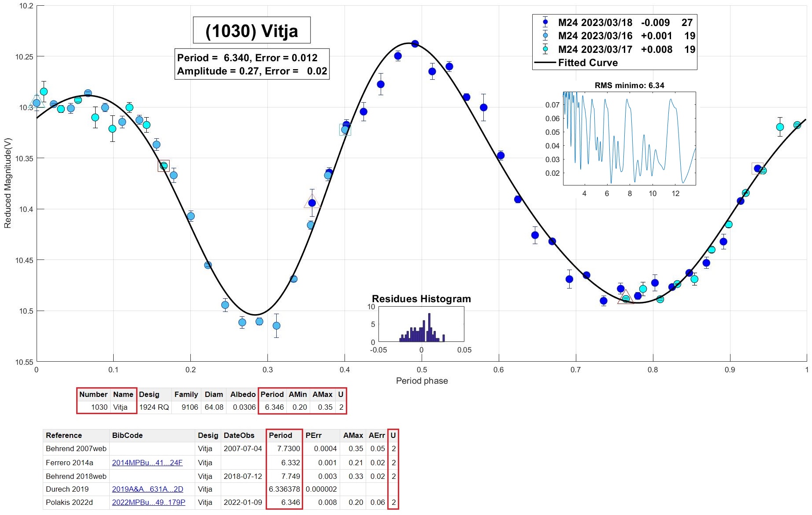Click the AErr column header
812x515 pixels.
(377, 435)
